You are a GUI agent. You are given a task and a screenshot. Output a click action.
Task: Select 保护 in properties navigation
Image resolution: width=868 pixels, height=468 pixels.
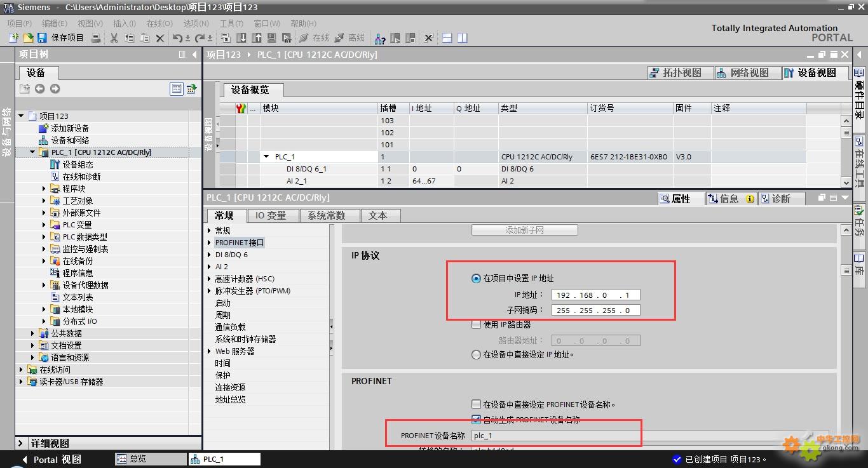[x=222, y=375]
